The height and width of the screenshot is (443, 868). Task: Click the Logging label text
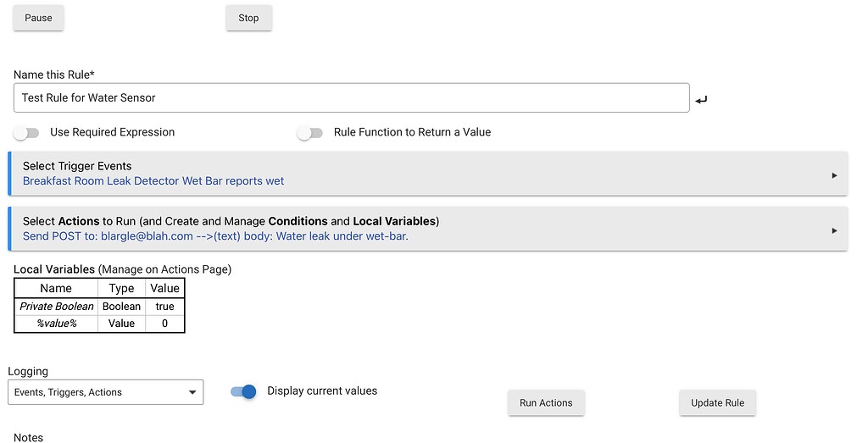point(28,372)
